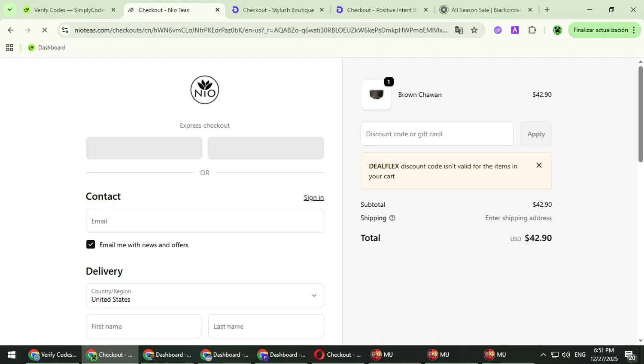Focus the Email input field
This screenshot has width=644, height=364.
click(x=205, y=221)
